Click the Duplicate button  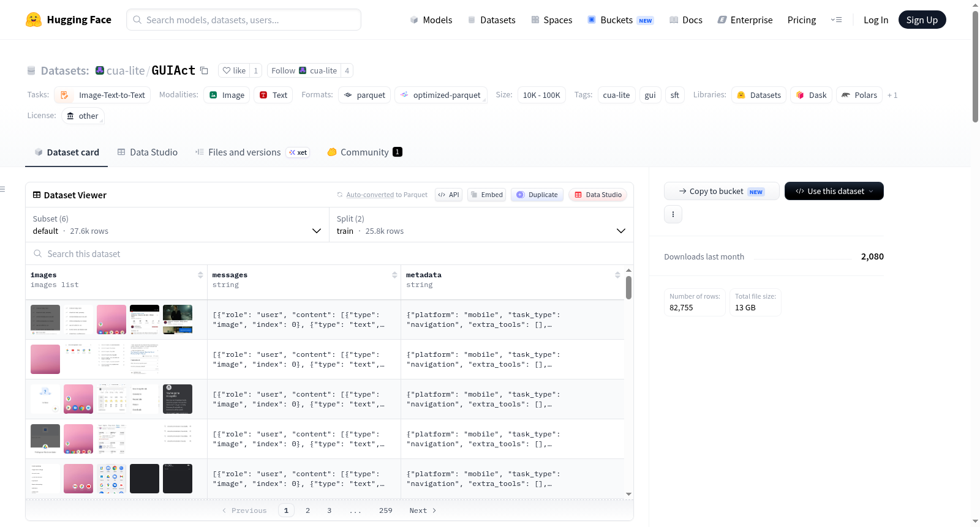click(537, 195)
